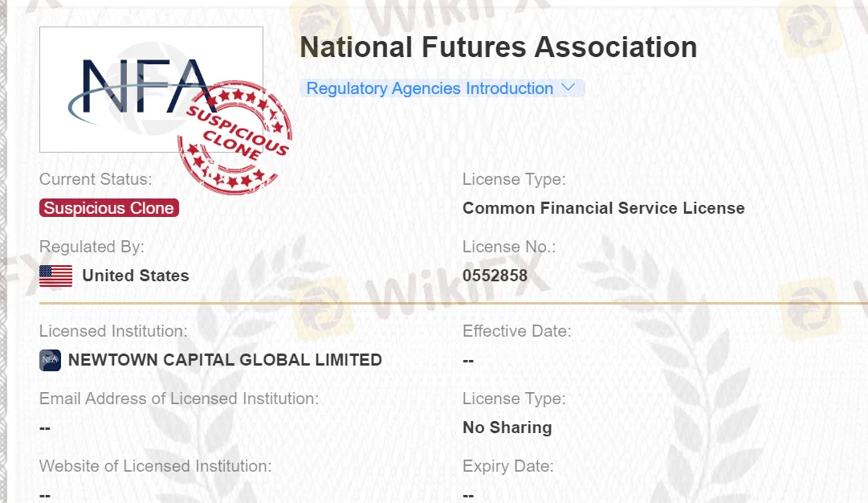Click the Email Address of Licensed Institution label
The image size is (868, 503).
(179, 399)
